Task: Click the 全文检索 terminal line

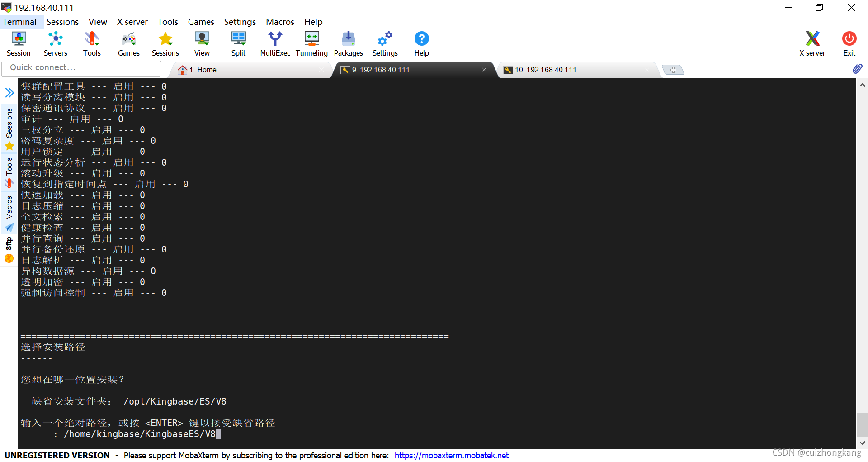Action: point(83,217)
